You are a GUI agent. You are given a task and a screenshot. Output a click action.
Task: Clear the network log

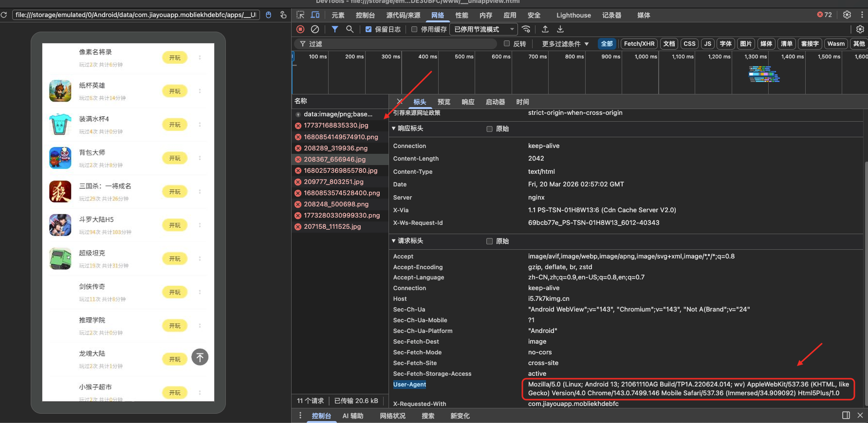point(315,29)
